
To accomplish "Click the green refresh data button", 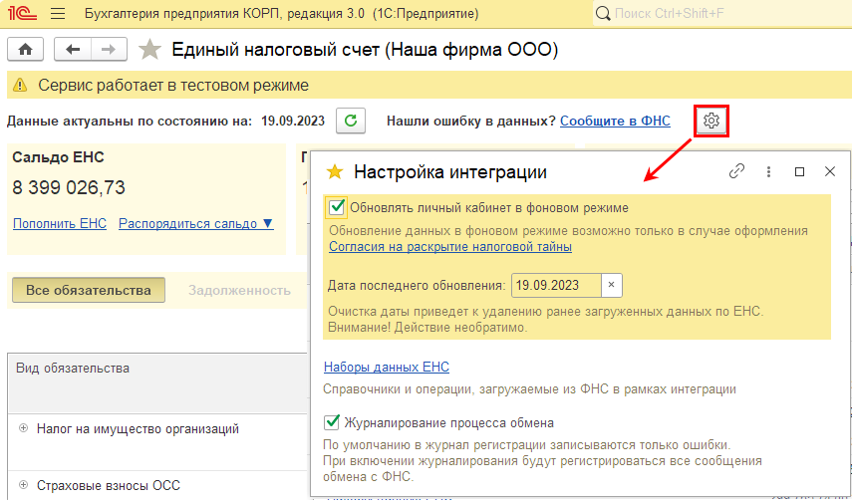I will (x=350, y=121).
